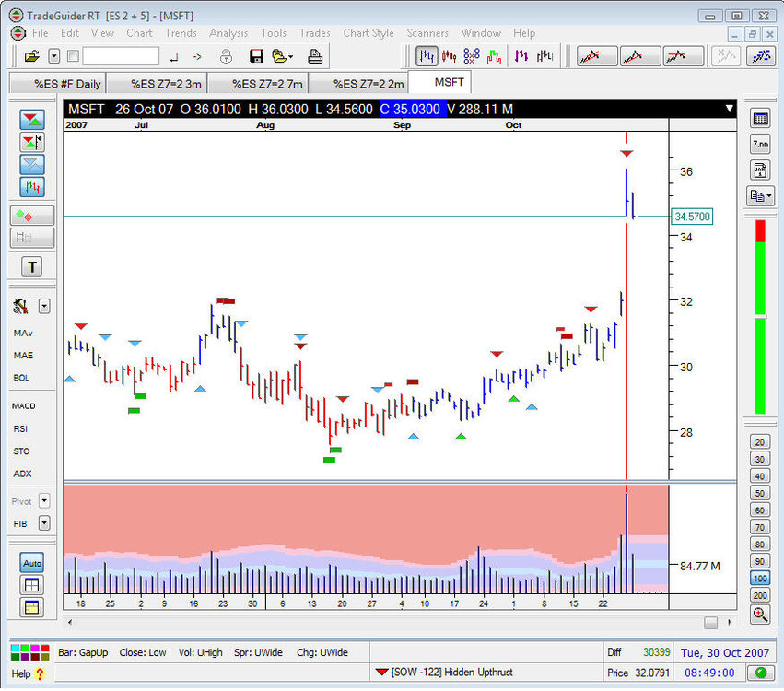Image resolution: width=784 pixels, height=691 pixels.
Task: Click the grid layout icon below Auto
Action: click(x=32, y=585)
